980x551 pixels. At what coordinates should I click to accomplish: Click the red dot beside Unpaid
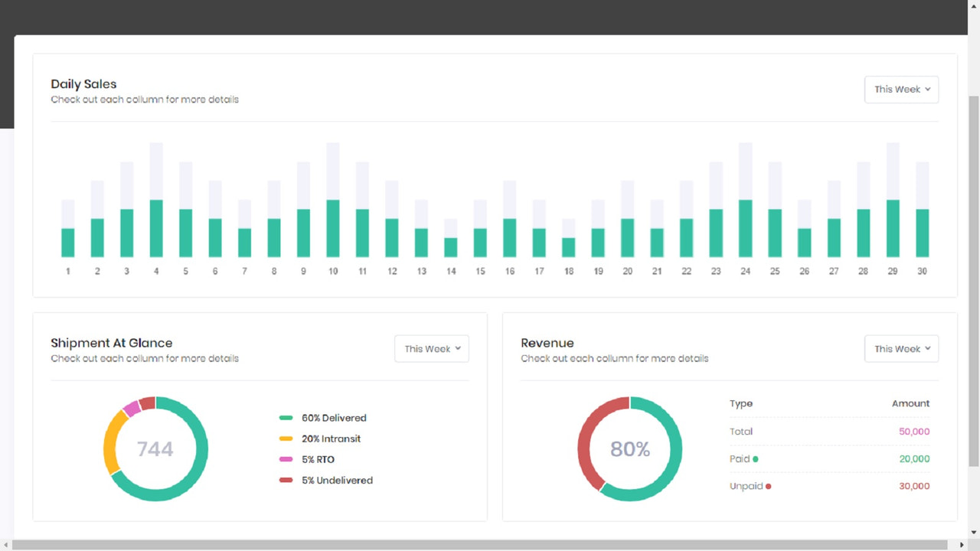click(x=769, y=486)
